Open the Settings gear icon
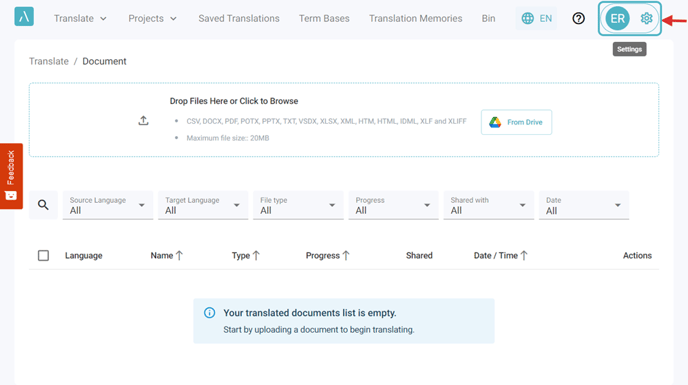 (646, 18)
